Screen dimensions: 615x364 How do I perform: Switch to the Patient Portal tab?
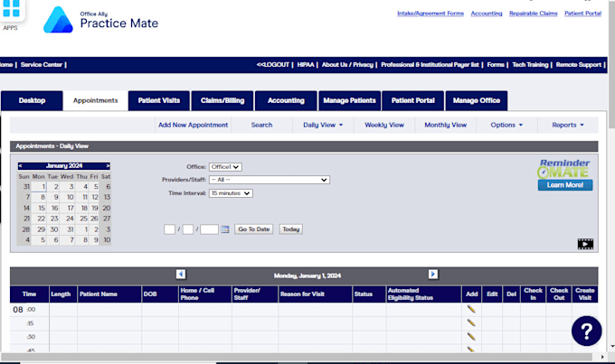click(413, 100)
